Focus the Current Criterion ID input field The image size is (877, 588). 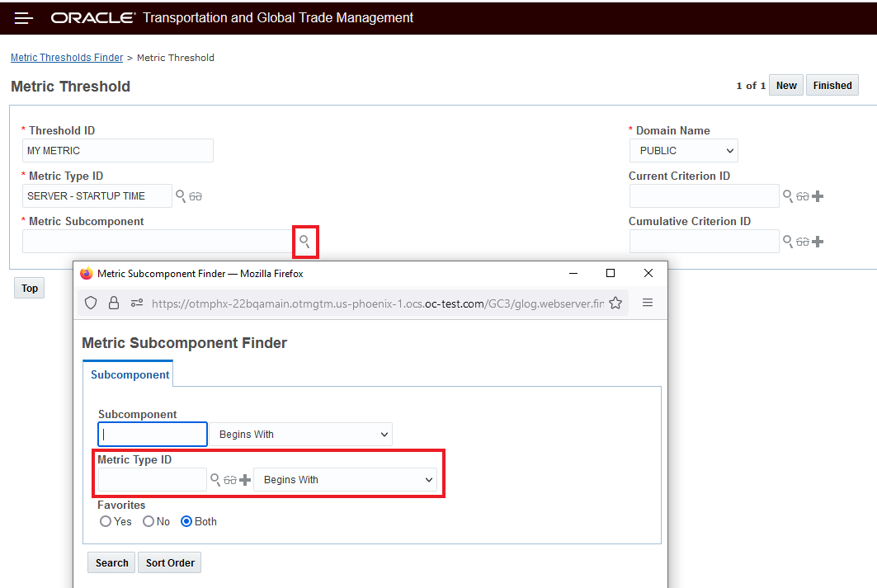705,196
